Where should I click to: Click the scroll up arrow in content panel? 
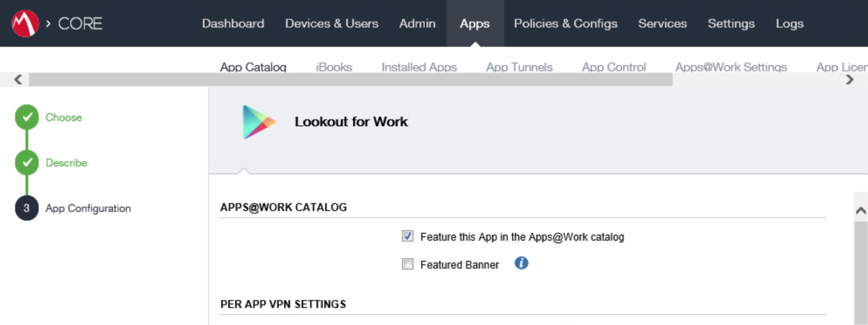click(860, 211)
